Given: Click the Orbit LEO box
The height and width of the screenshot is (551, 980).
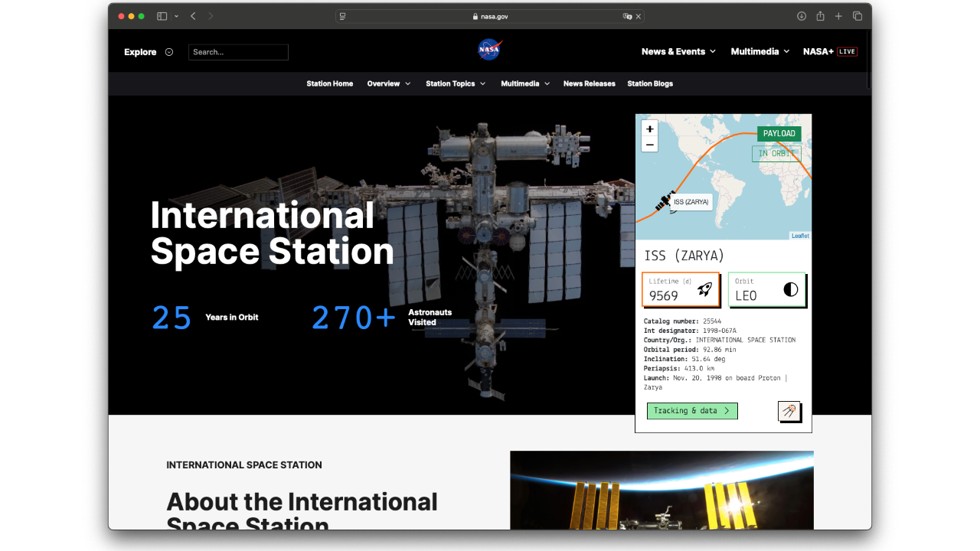Looking at the screenshot, I should pyautogui.click(x=766, y=289).
